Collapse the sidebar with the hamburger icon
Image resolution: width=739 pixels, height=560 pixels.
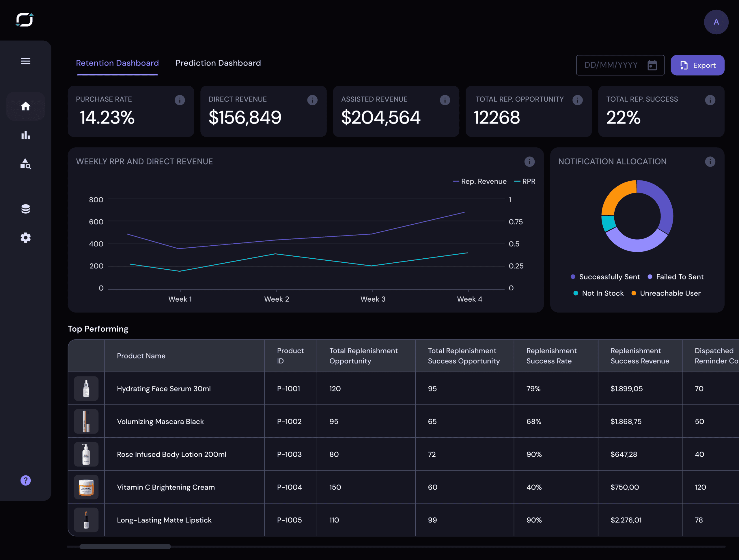(25, 61)
